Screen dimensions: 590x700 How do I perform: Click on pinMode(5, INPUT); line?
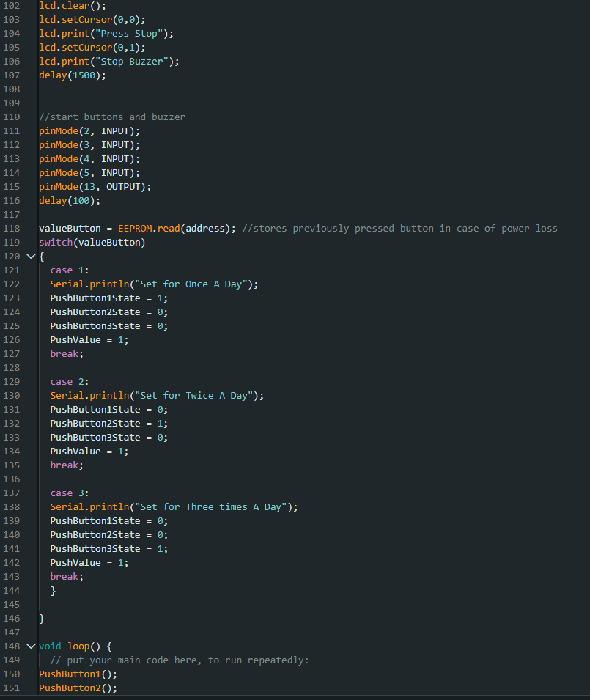click(89, 173)
